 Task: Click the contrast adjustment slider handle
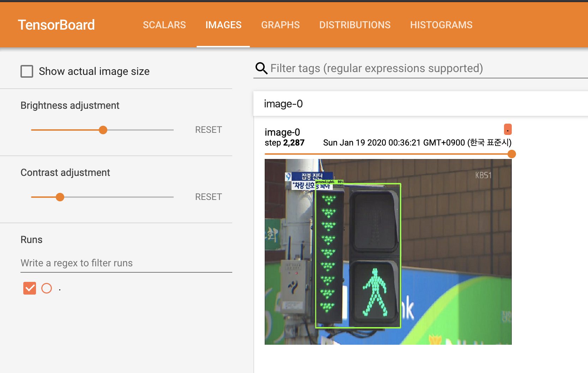tap(60, 197)
